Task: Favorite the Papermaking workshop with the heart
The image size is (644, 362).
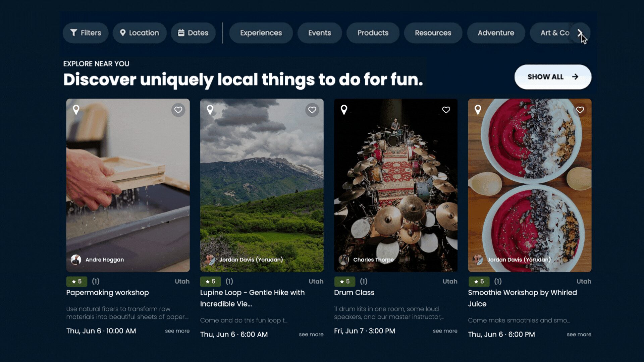Action: click(178, 110)
